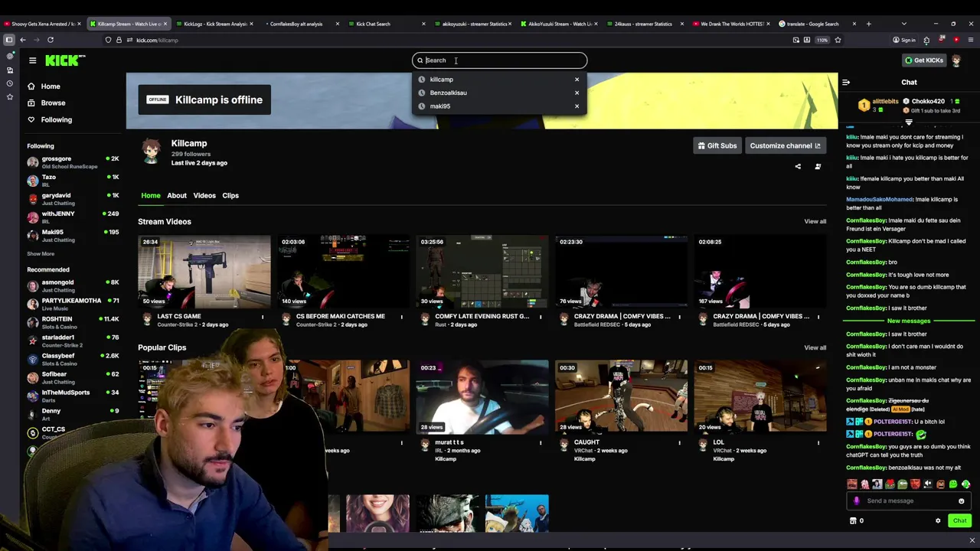Open options menu for LAST CS GAME video
Screen dimensions: 980x551
[263, 317]
